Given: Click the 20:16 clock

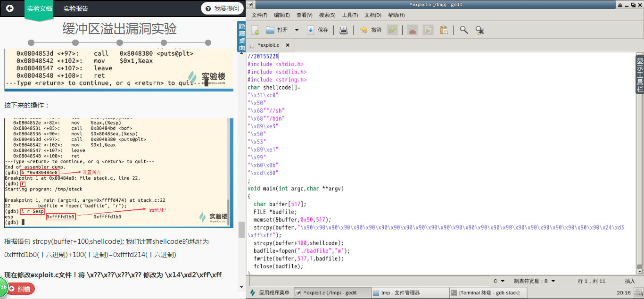Looking at the screenshot, I should pos(623,292).
